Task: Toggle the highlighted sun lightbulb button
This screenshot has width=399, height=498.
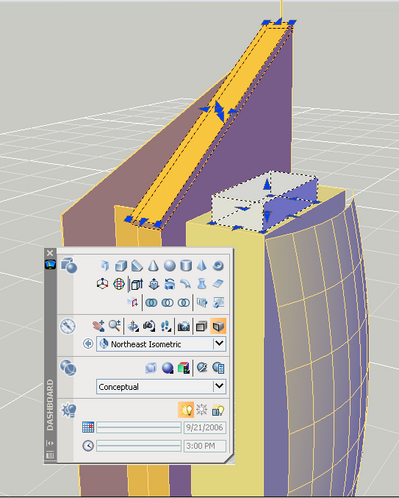Action: click(186, 410)
